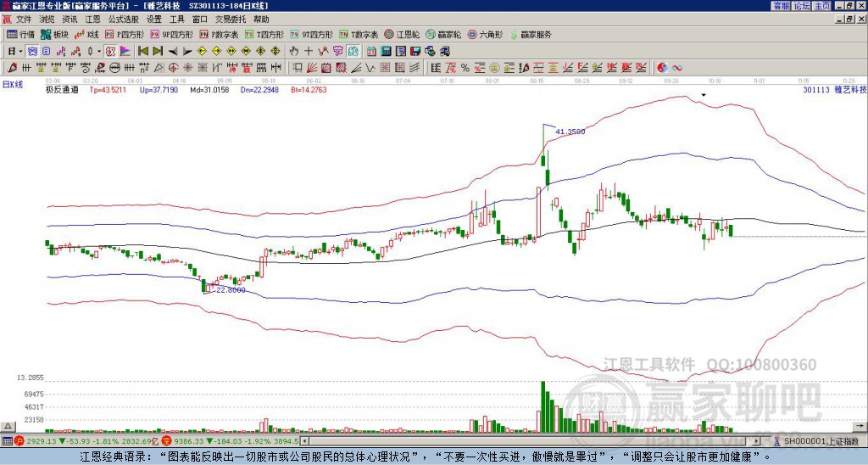The width and height of the screenshot is (868, 465).
Task: Jump to first bar with green skip-back arrow
Action: pos(142,51)
